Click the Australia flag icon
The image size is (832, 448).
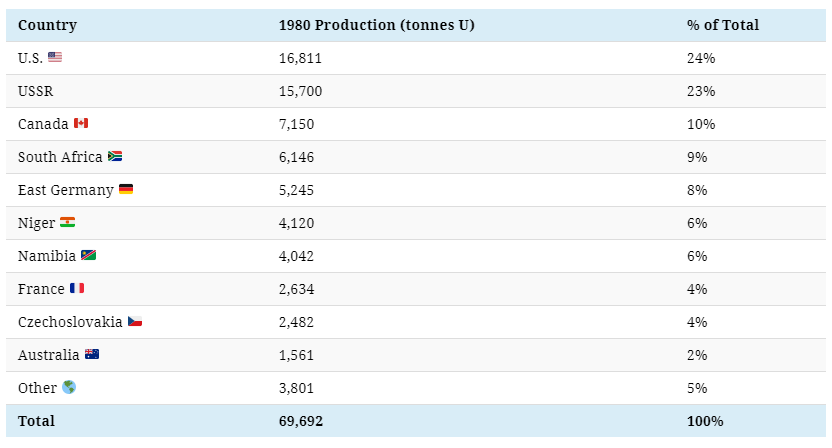point(92,355)
